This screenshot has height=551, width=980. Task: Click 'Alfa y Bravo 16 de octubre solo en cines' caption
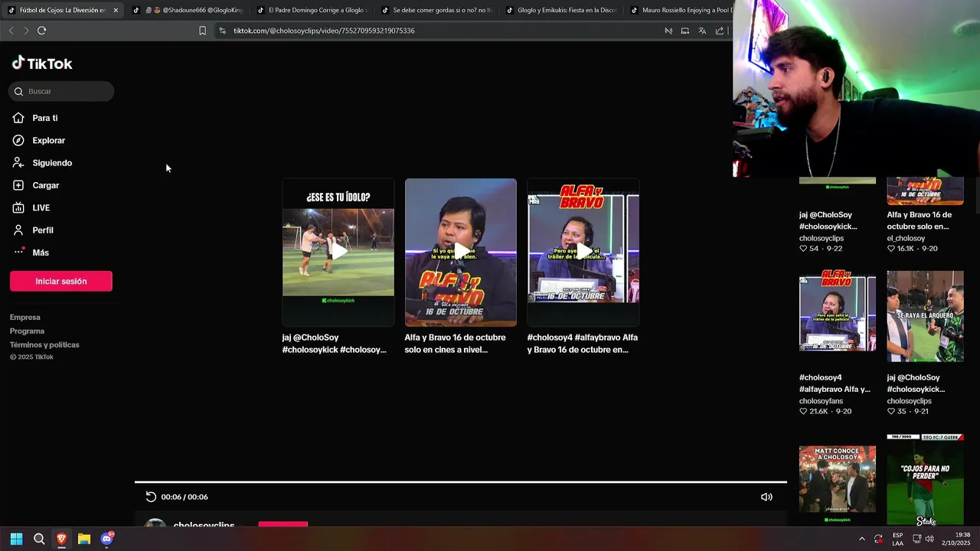[456, 344]
